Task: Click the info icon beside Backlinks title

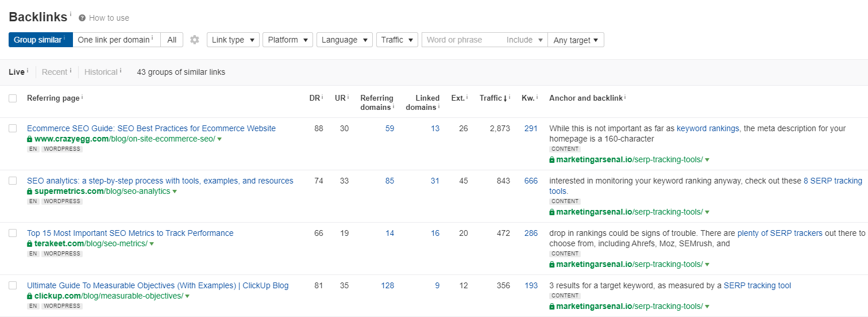Action: [71, 13]
